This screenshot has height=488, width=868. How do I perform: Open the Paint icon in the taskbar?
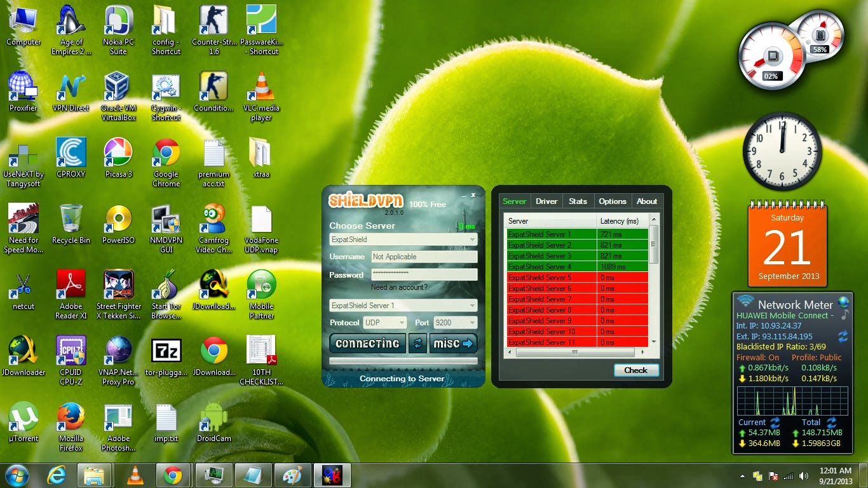[293, 475]
